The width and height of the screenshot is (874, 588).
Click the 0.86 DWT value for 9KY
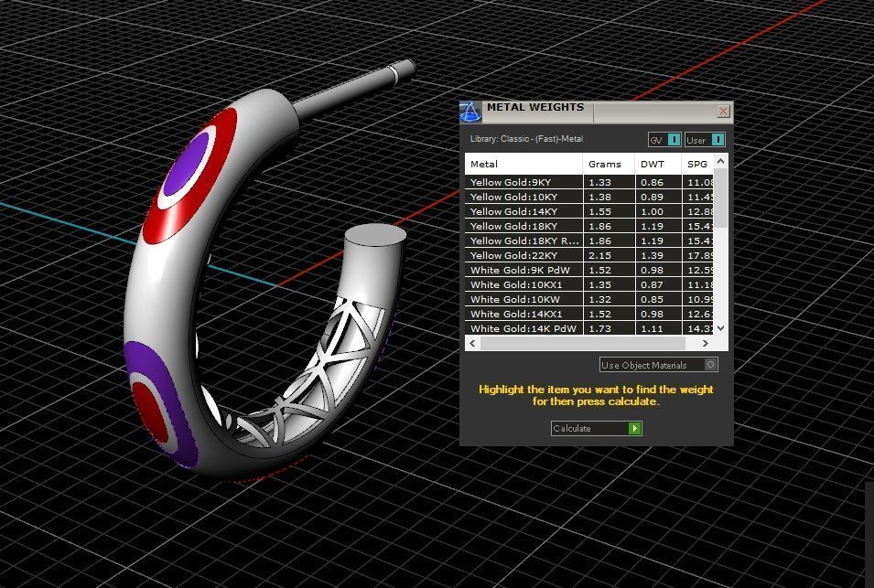point(652,182)
